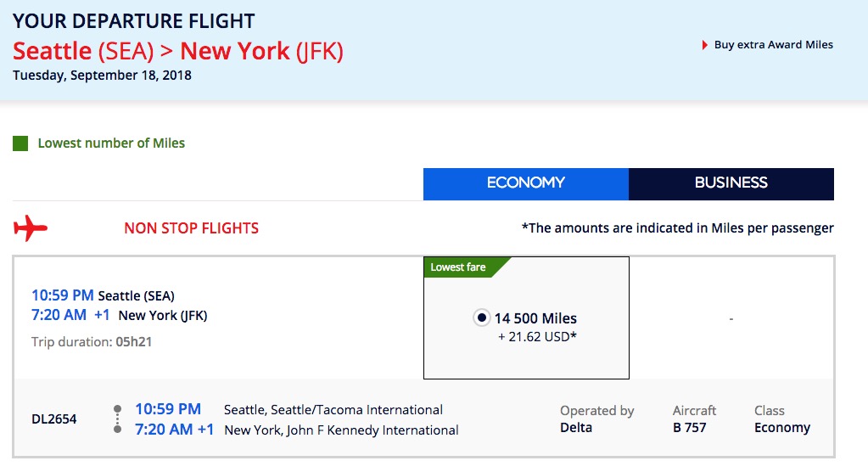Viewport: 868px width, 472px height.
Task: Switch to the ECONOMY tab
Action: (526, 184)
